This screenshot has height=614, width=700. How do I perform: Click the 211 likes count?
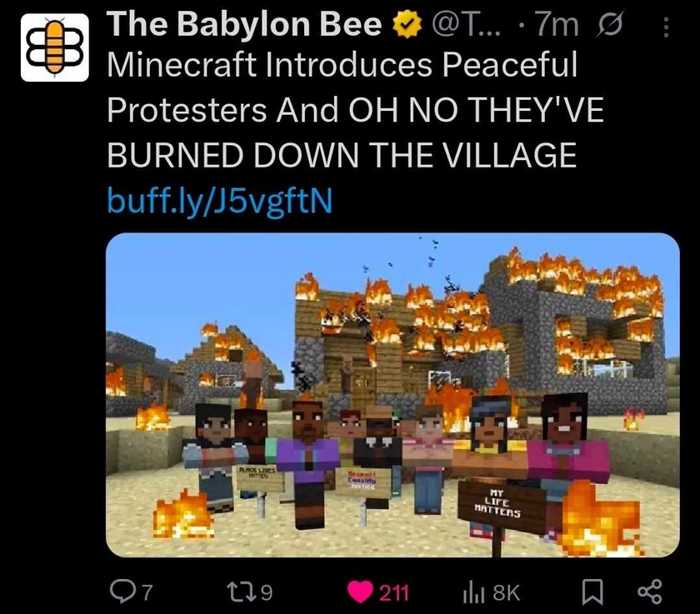tap(393, 593)
